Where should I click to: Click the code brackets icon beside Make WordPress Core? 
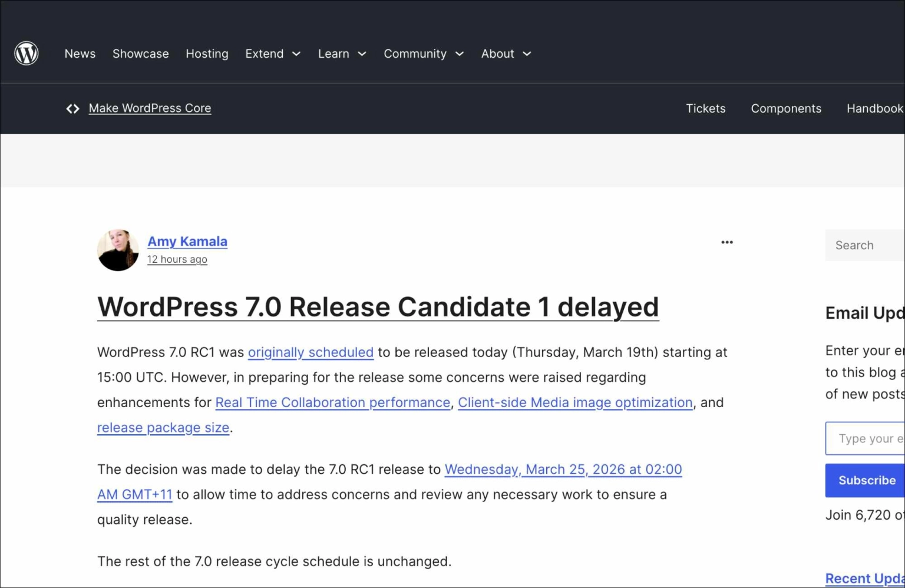point(72,108)
